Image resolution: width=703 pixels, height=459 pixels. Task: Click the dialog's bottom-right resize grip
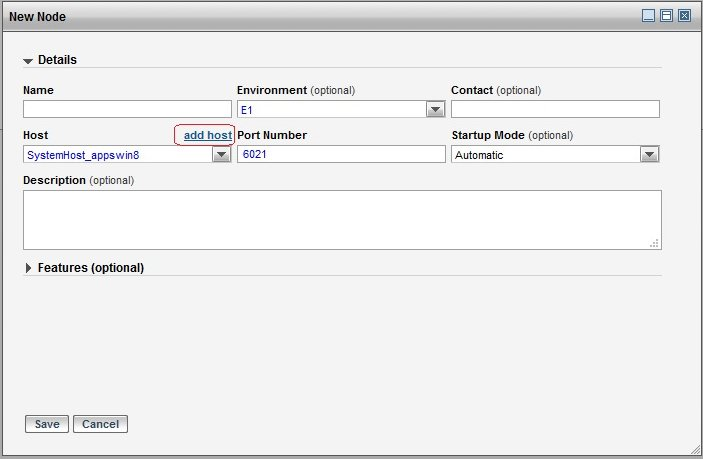pos(694,450)
